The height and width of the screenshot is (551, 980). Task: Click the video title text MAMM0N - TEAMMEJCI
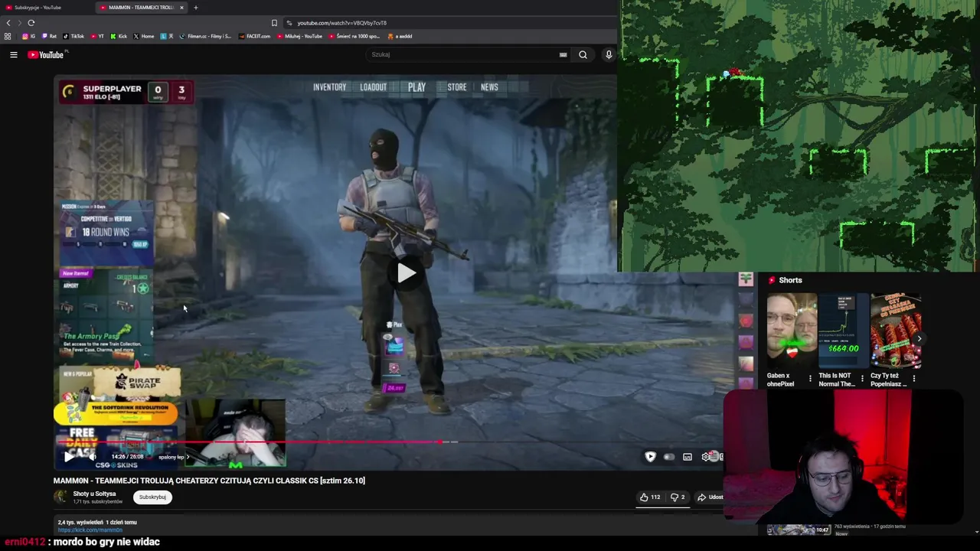[x=209, y=481]
